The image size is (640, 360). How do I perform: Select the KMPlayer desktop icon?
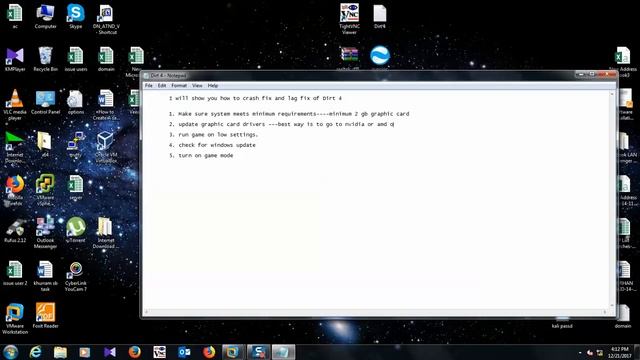[15, 60]
